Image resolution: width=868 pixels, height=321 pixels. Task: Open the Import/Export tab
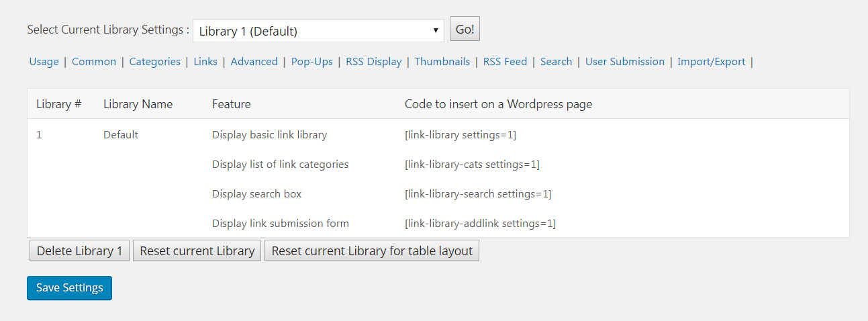tap(711, 62)
